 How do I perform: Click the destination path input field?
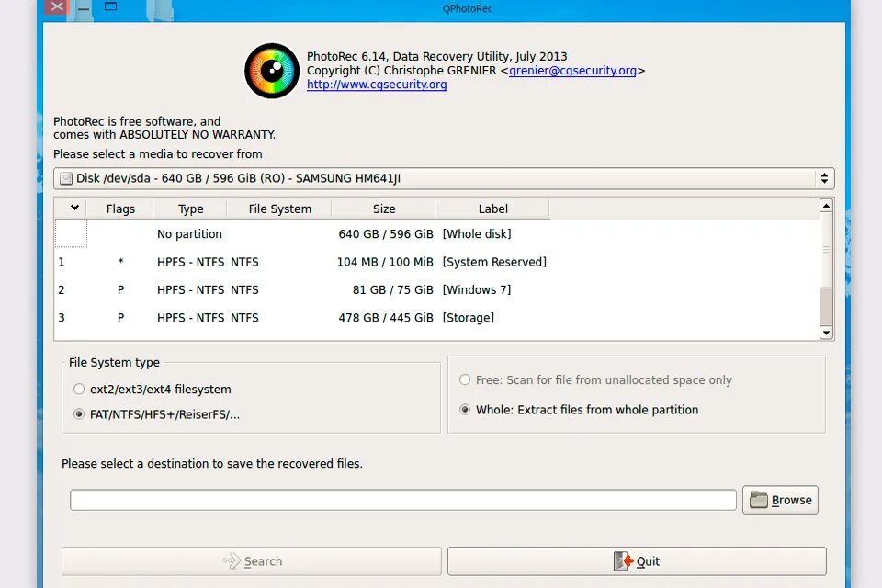click(402, 500)
